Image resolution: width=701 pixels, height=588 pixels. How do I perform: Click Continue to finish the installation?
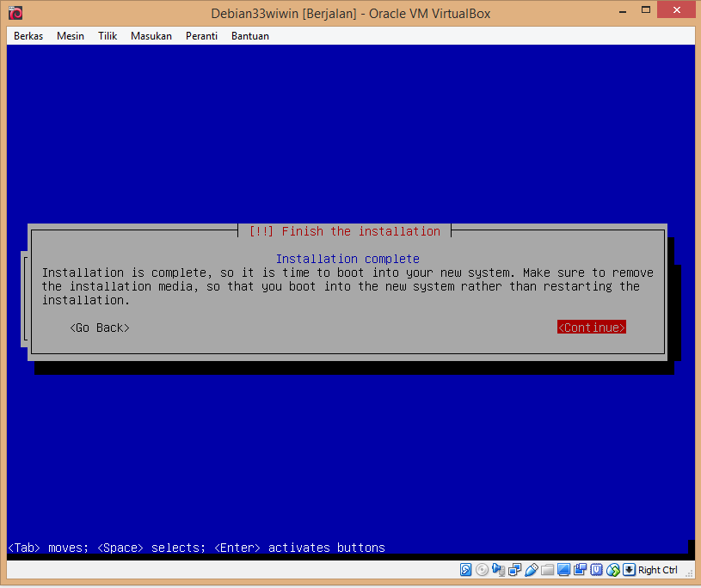coord(591,327)
